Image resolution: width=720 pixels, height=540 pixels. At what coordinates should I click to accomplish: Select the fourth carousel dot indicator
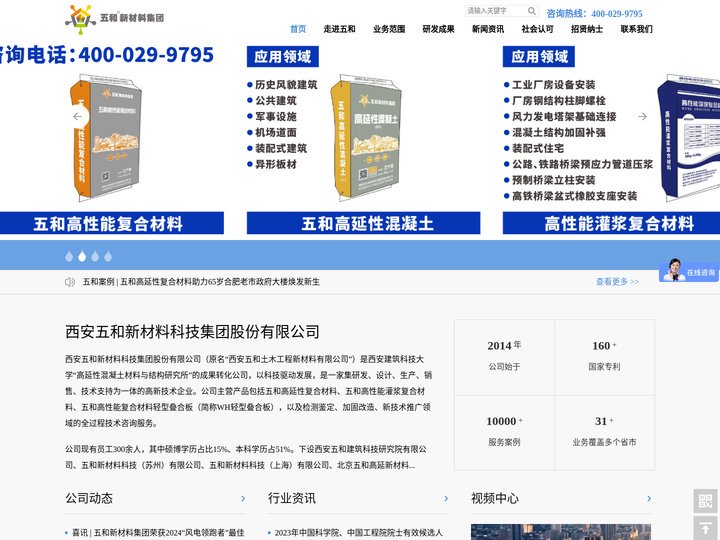108,256
